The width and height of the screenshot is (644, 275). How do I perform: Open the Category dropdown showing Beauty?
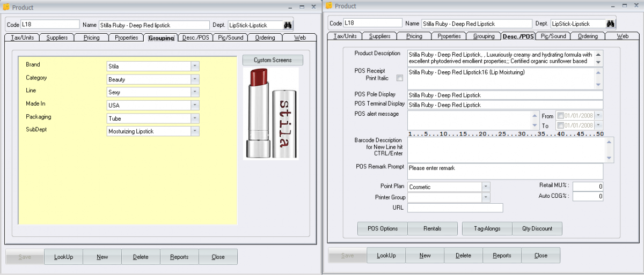point(195,79)
